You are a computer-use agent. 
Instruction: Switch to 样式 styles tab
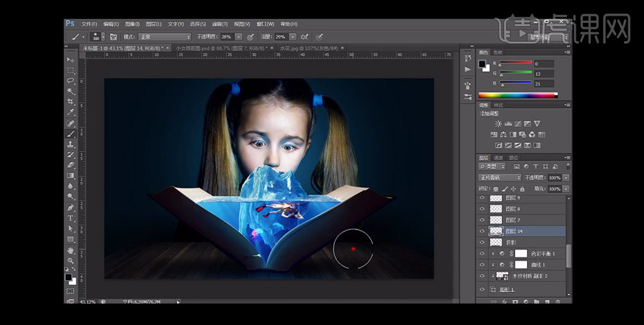[498, 105]
